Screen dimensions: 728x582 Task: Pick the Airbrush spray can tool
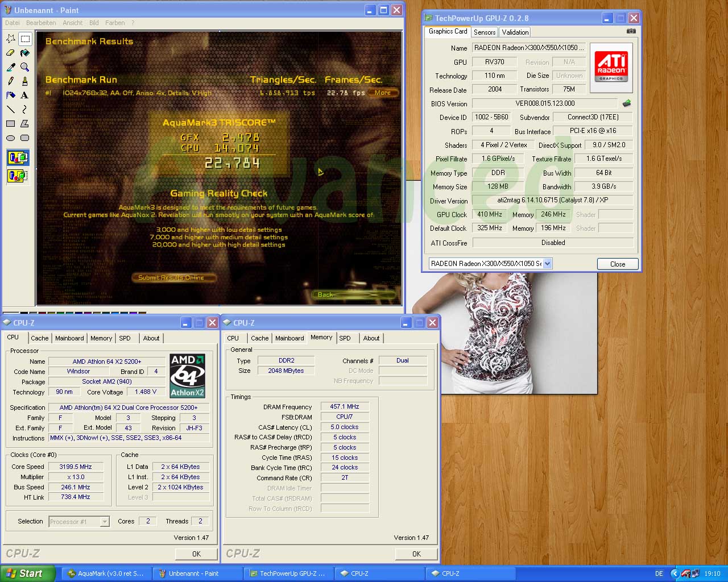click(x=11, y=95)
